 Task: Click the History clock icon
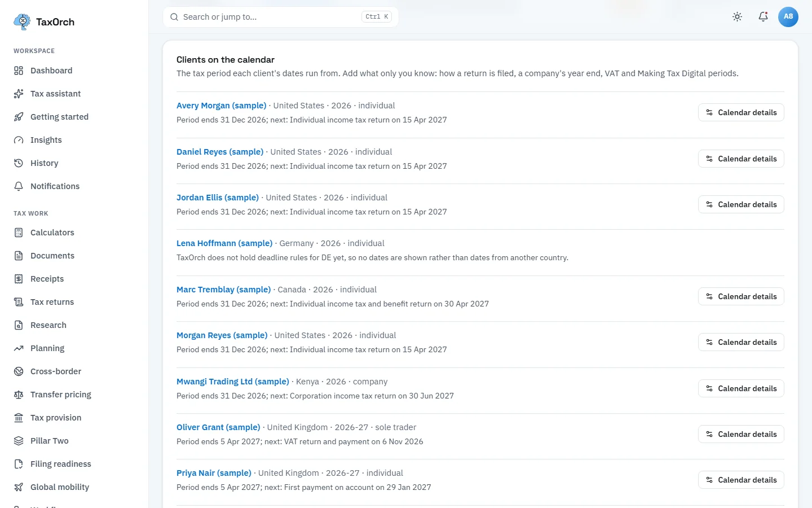click(x=19, y=163)
